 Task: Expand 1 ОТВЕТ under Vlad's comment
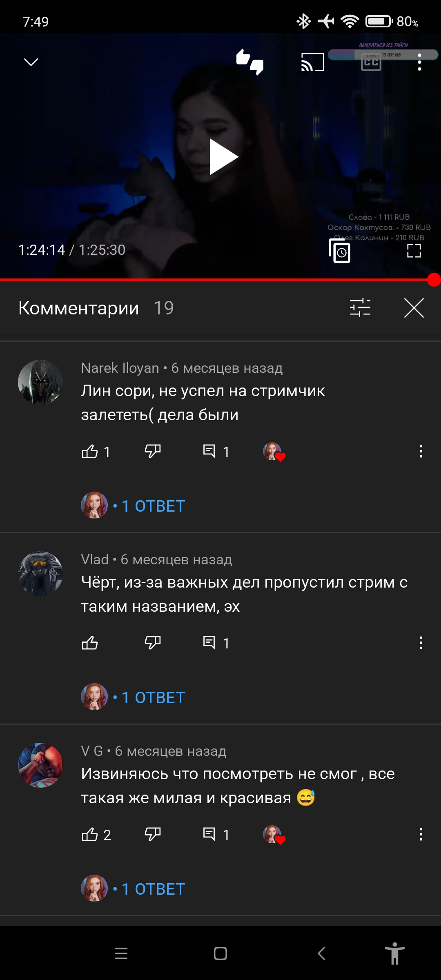[153, 697]
